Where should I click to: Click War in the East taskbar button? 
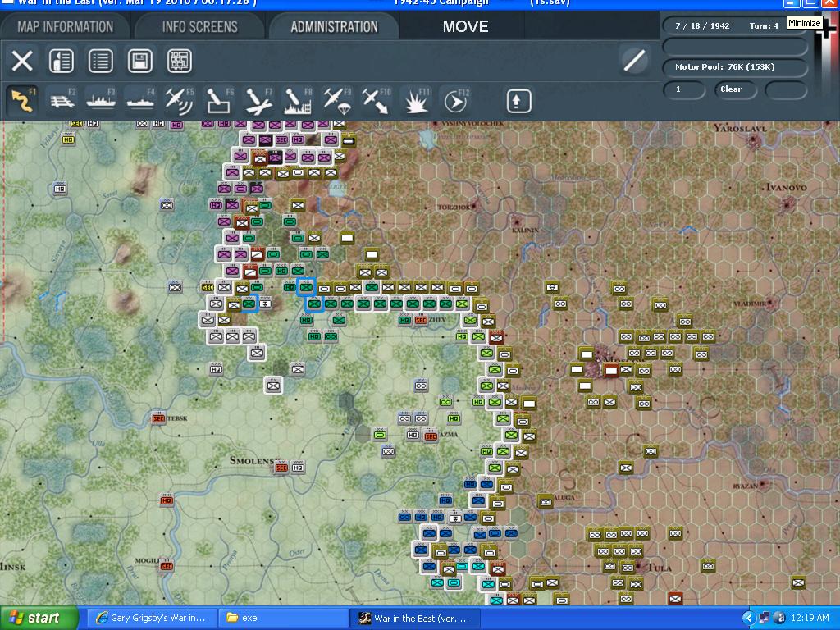point(414,619)
